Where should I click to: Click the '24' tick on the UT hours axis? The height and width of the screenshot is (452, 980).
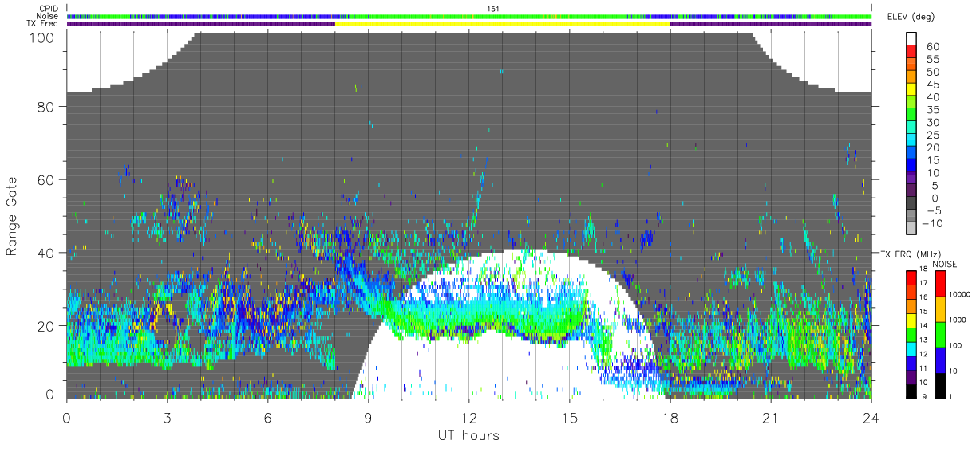[871, 417]
